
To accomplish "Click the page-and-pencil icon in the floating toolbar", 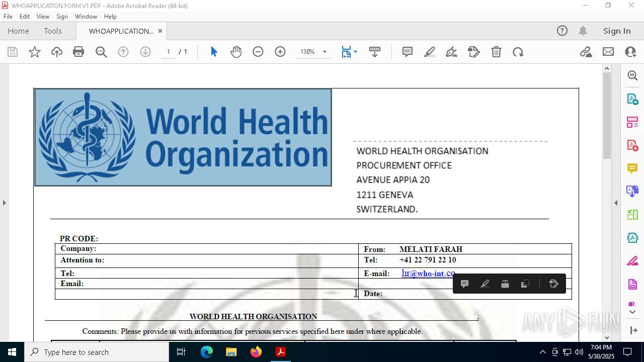I will pos(554,284).
